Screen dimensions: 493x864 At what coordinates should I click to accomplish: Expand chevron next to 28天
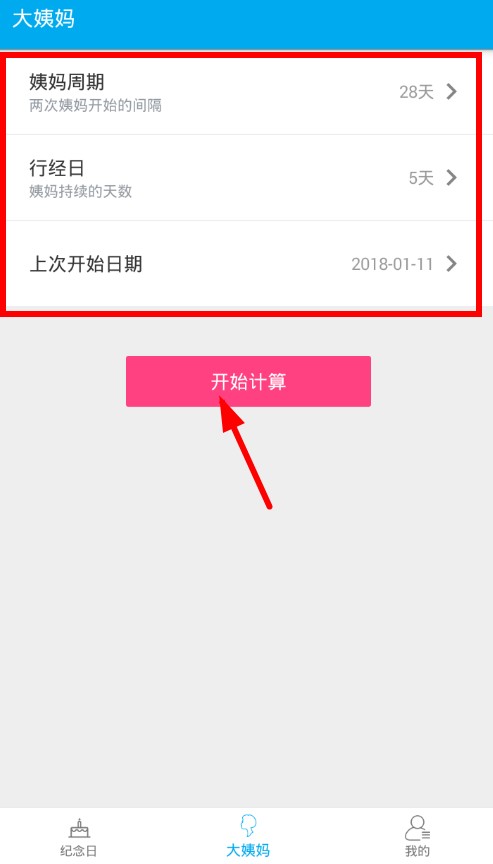click(452, 91)
